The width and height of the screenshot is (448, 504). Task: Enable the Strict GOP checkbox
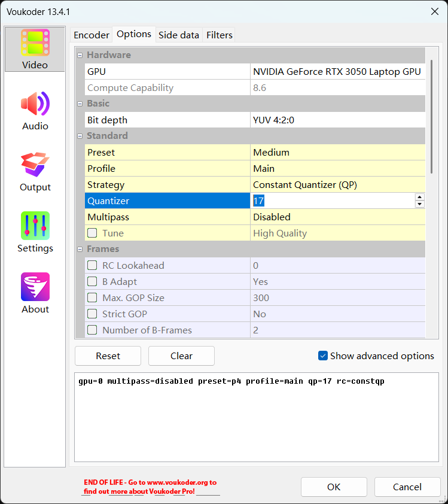[93, 314]
